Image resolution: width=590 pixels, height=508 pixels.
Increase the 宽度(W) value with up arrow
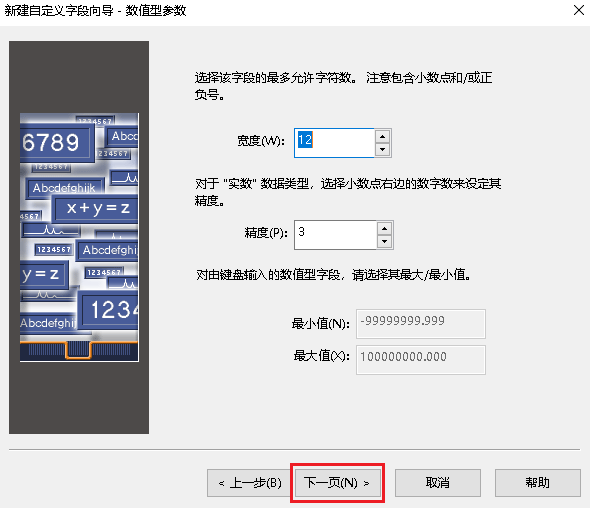click(x=383, y=137)
